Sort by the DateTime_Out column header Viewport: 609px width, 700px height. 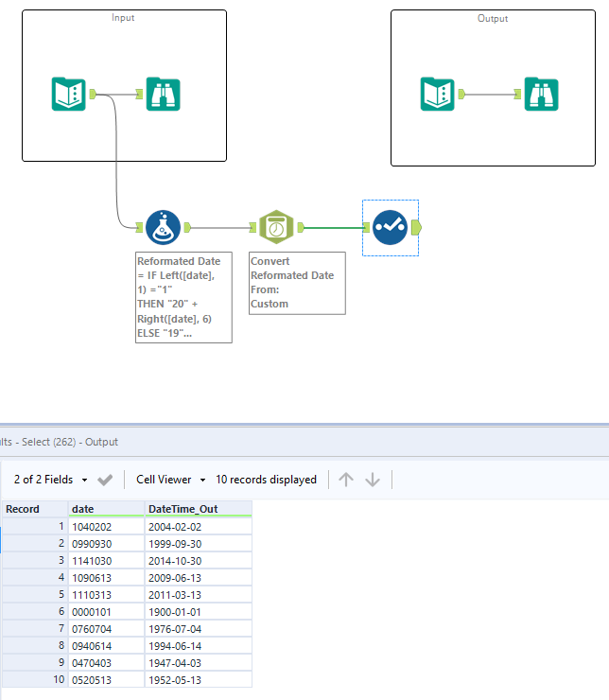click(198, 509)
